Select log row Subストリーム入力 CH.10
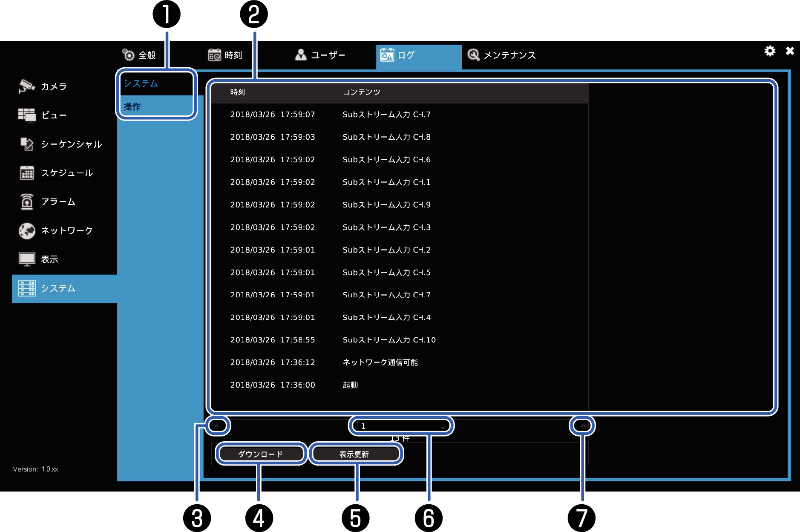 click(400, 340)
